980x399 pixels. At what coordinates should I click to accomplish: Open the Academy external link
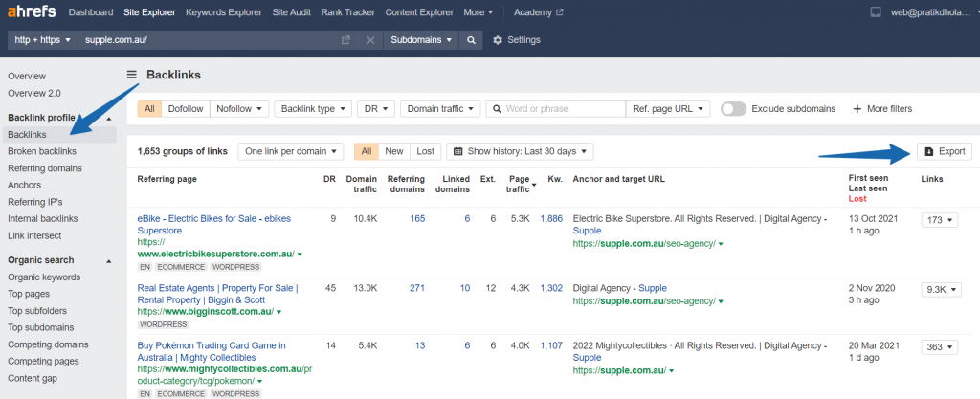click(538, 11)
